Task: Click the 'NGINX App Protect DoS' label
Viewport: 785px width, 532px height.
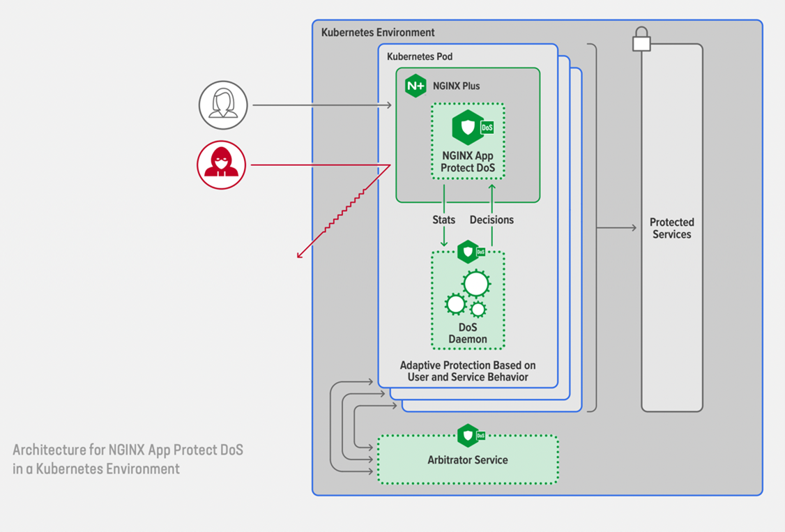Action: (x=468, y=162)
